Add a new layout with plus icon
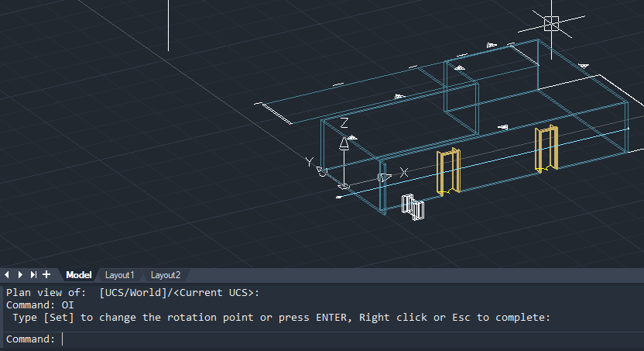The height and width of the screenshot is (351, 644). [46, 274]
